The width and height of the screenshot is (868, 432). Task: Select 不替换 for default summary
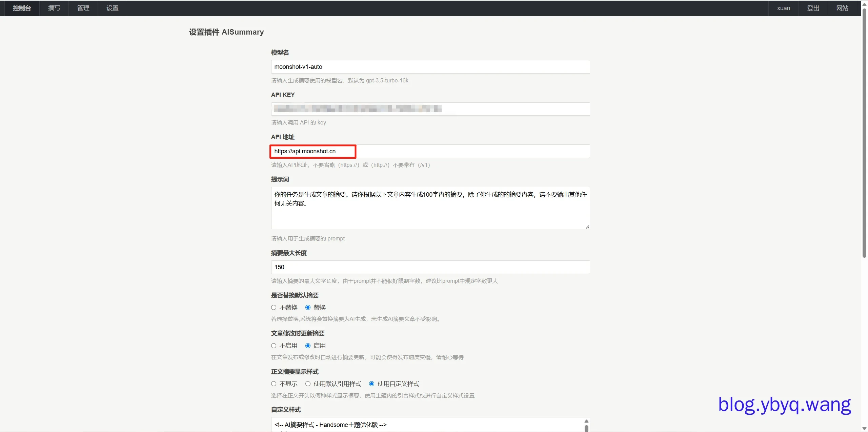[x=274, y=308]
